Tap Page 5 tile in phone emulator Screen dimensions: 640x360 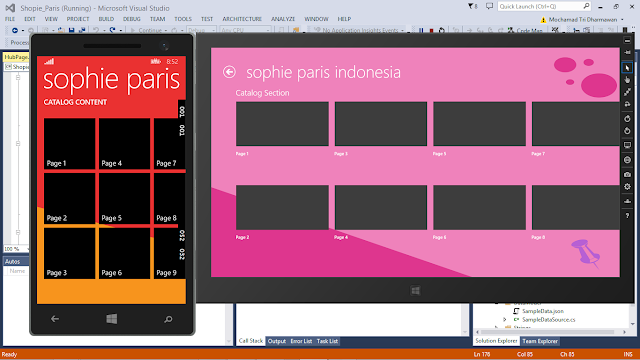point(124,198)
